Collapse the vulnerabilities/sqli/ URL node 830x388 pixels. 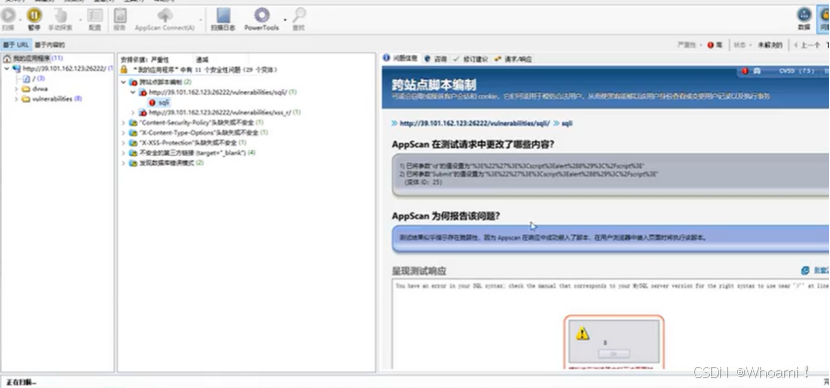coord(133,93)
